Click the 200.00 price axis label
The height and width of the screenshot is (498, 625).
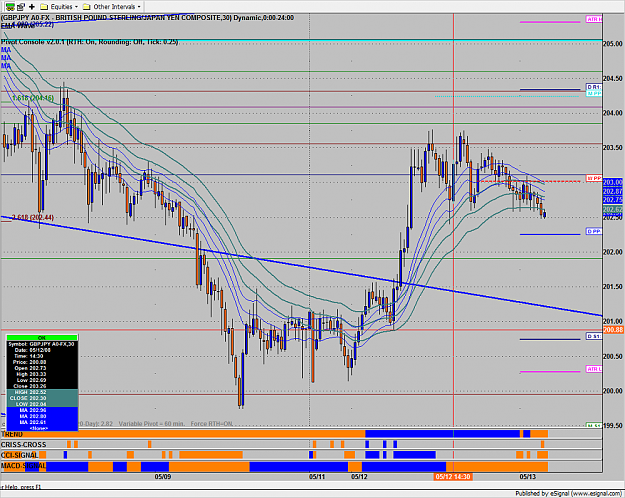[613, 391]
